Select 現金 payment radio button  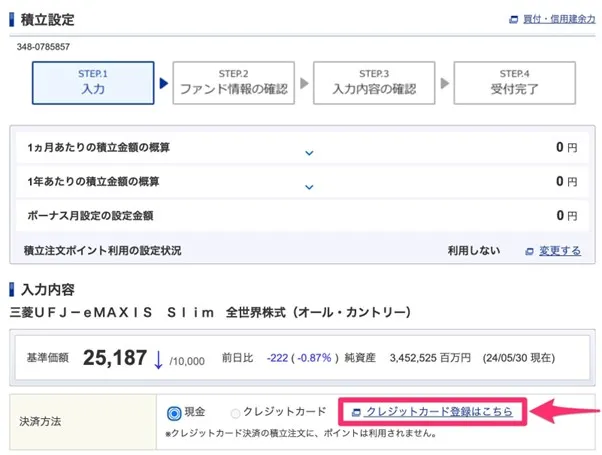(174, 413)
